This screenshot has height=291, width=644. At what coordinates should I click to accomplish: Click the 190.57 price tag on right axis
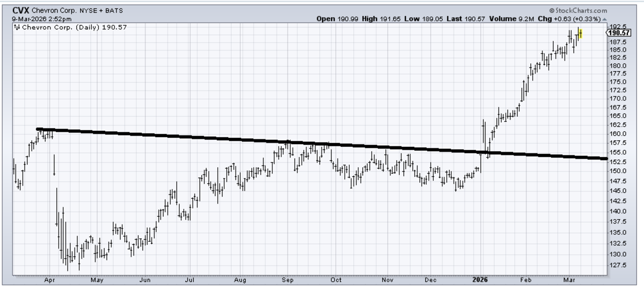click(x=619, y=33)
